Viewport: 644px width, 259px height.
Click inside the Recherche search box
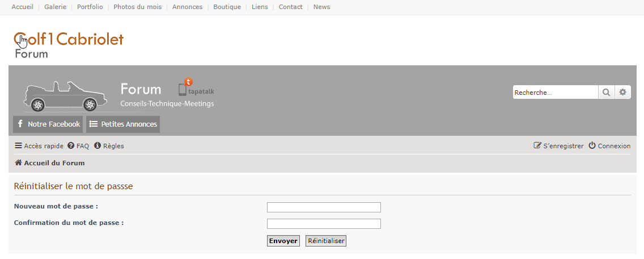pos(555,92)
